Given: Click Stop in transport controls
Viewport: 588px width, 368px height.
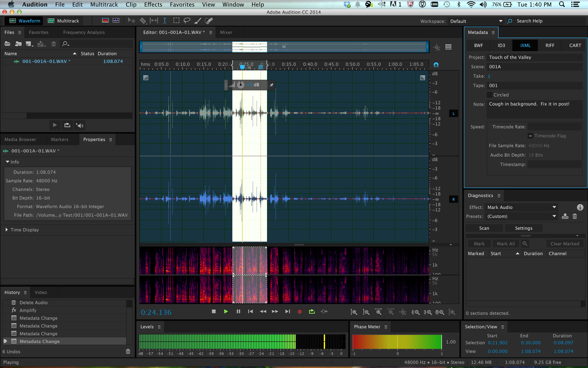Looking at the screenshot, I should pos(214,312).
